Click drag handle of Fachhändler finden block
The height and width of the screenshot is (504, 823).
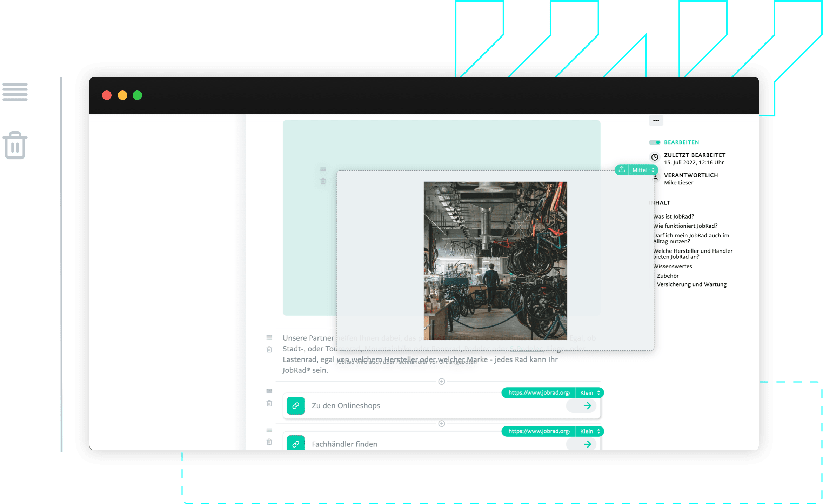click(x=269, y=430)
